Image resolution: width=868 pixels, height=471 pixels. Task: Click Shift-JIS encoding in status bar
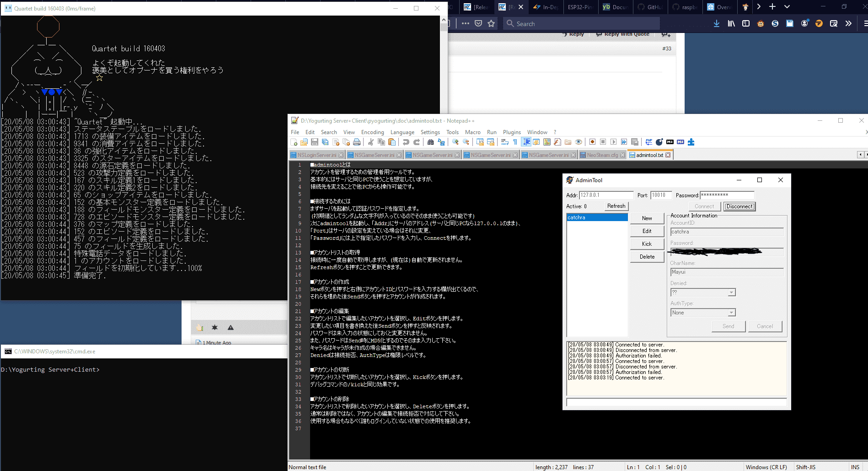[x=805, y=467]
